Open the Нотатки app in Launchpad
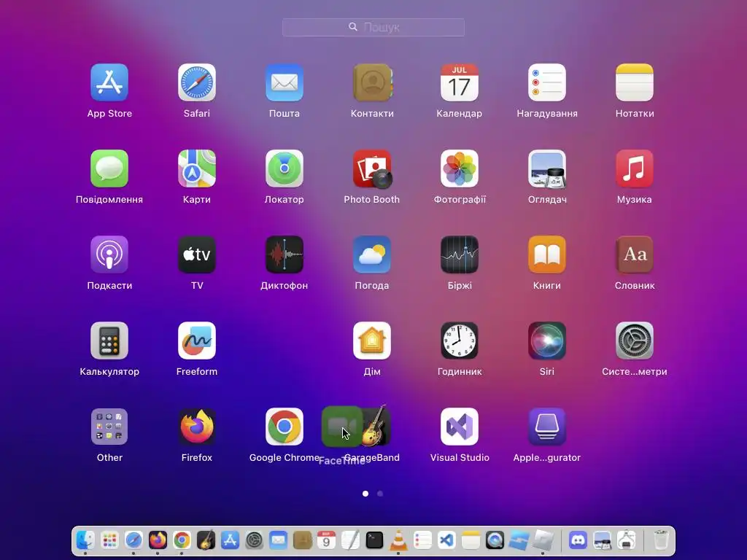 coord(635,82)
